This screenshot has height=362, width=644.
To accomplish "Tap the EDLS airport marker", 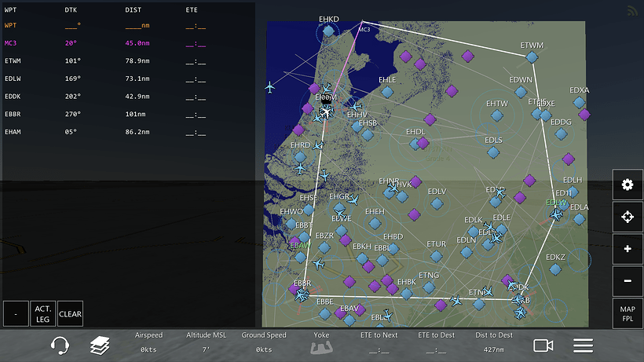I will [x=493, y=152].
